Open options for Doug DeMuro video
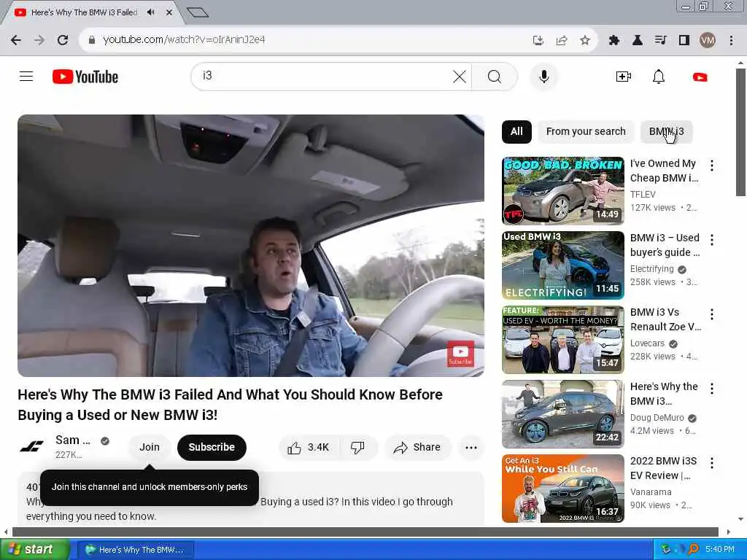Screen dimensions: 747x560 pos(712,389)
